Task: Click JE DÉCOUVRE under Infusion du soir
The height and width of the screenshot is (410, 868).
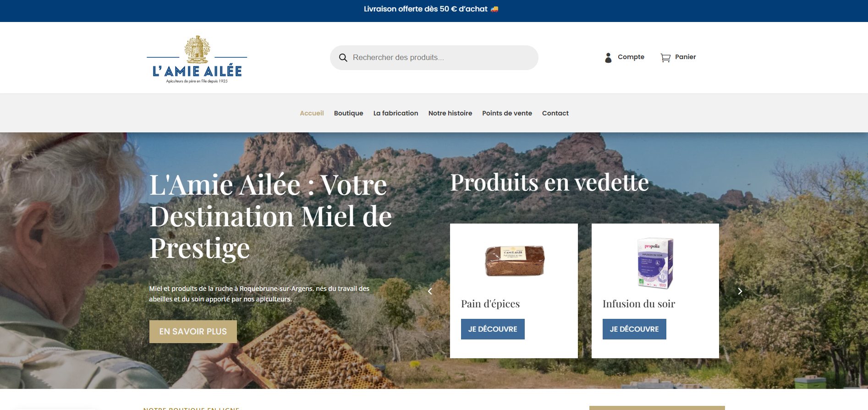Action: (634, 329)
